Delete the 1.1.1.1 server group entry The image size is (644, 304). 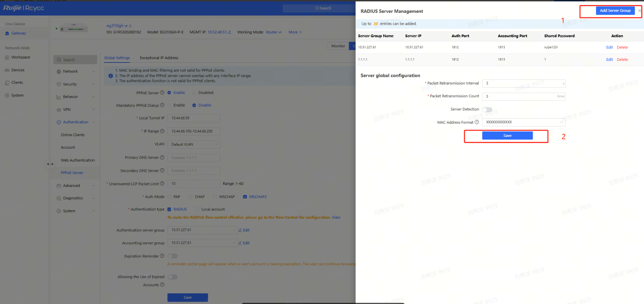(x=622, y=60)
